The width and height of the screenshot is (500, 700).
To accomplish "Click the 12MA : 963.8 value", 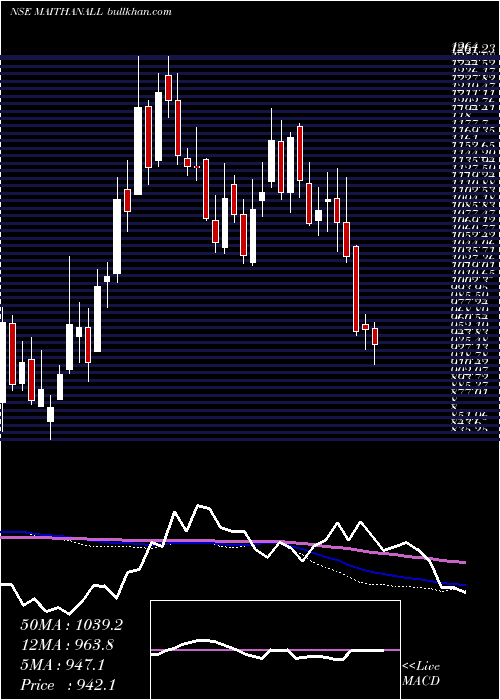I will click(x=67, y=645).
